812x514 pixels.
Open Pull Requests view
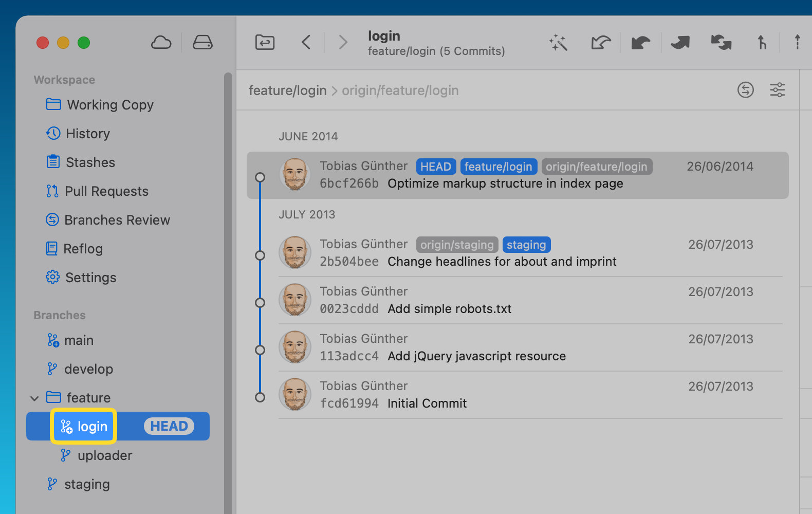[x=106, y=191]
